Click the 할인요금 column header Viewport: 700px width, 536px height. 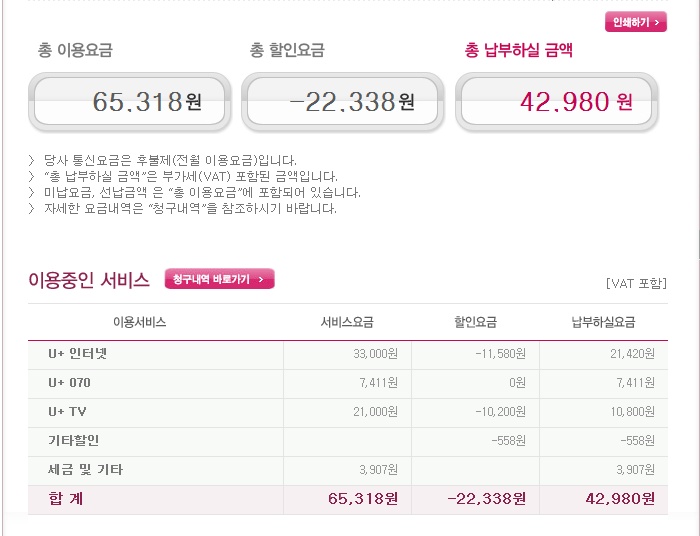pyautogui.click(x=475, y=322)
